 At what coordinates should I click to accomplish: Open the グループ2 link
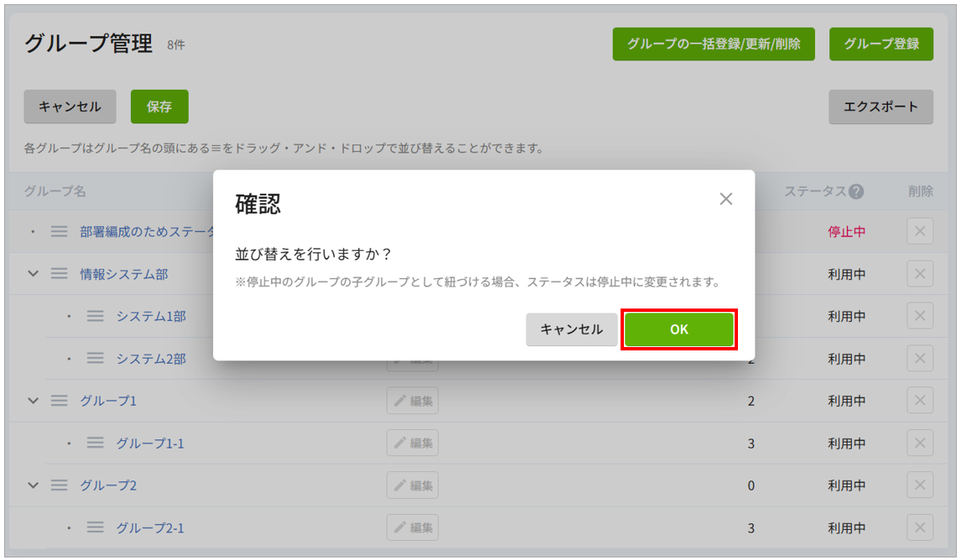108,486
